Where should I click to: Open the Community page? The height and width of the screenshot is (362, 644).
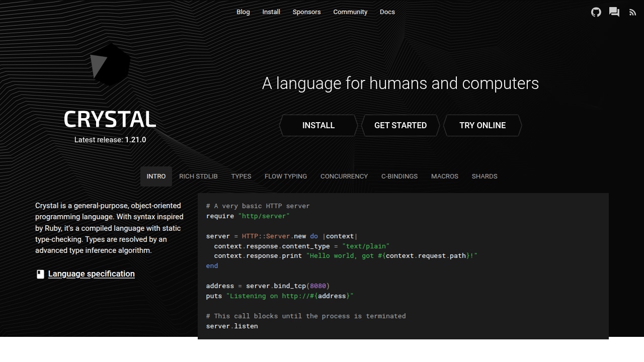point(350,12)
